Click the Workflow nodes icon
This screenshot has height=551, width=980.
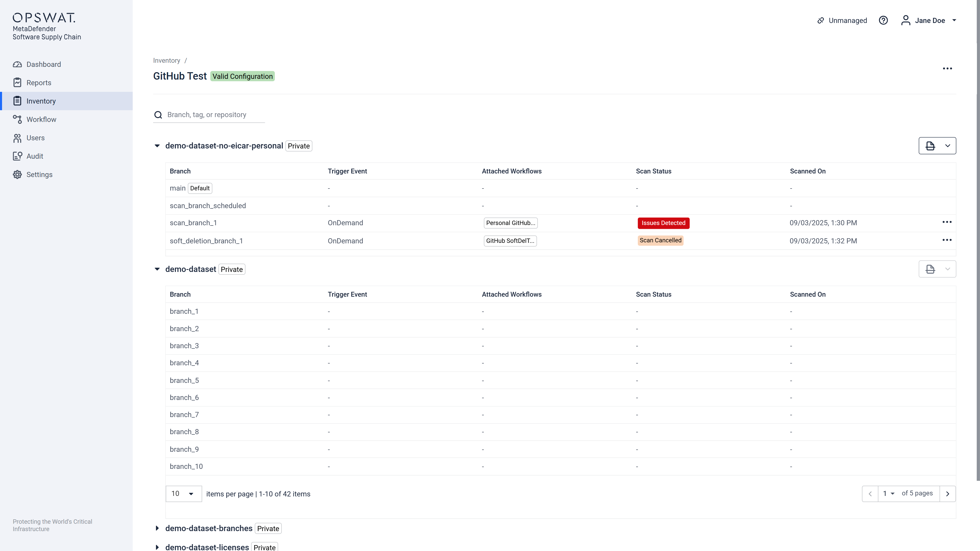[17, 119]
